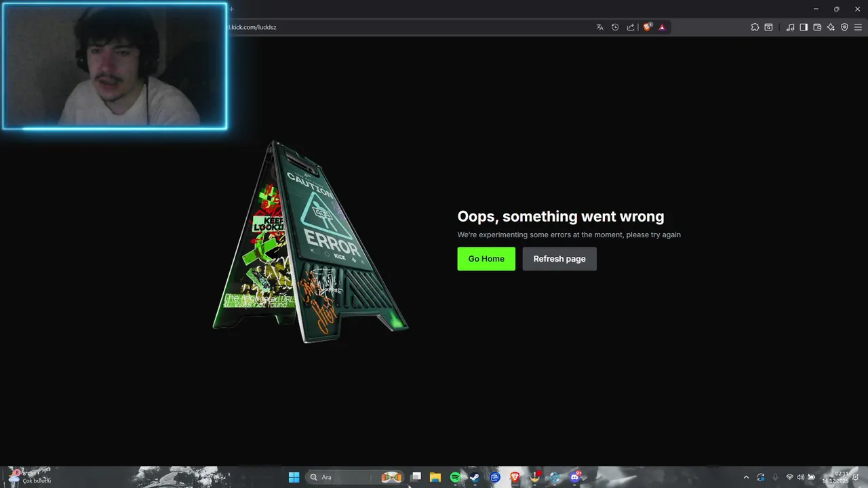Open Discord from the taskbar
868x488 pixels.
(x=575, y=477)
